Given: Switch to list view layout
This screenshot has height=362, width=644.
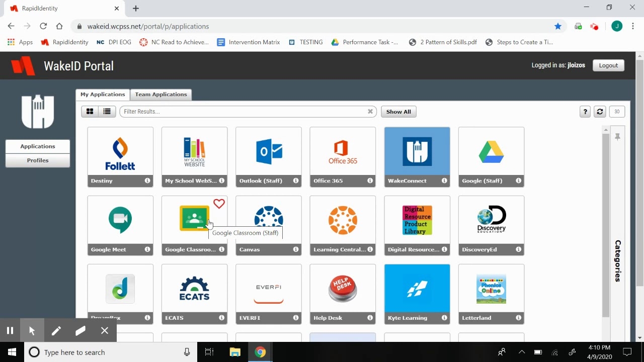Looking at the screenshot, I should point(107,112).
